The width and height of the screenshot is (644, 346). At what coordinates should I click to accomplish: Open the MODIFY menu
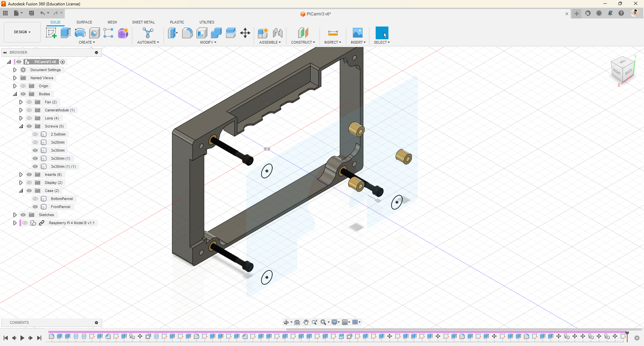[x=208, y=42]
